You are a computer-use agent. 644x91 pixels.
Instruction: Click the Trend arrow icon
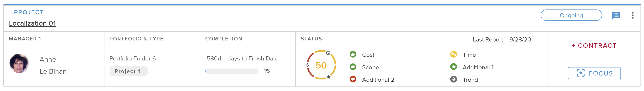pos(453,79)
